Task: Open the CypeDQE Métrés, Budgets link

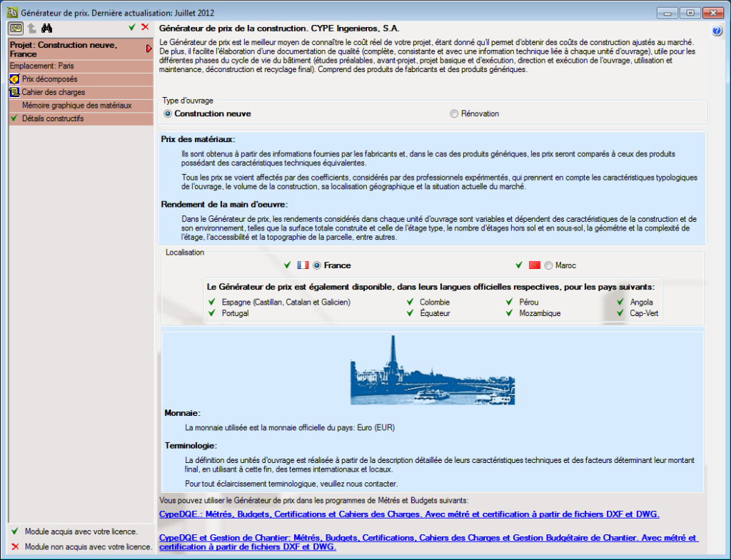Action: tap(409, 514)
